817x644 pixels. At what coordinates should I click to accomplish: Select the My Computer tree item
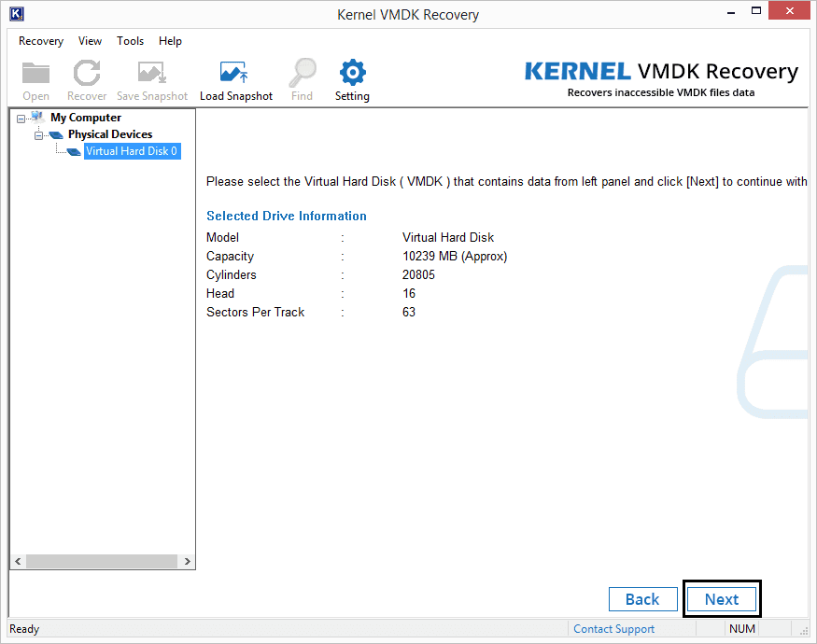click(x=86, y=118)
